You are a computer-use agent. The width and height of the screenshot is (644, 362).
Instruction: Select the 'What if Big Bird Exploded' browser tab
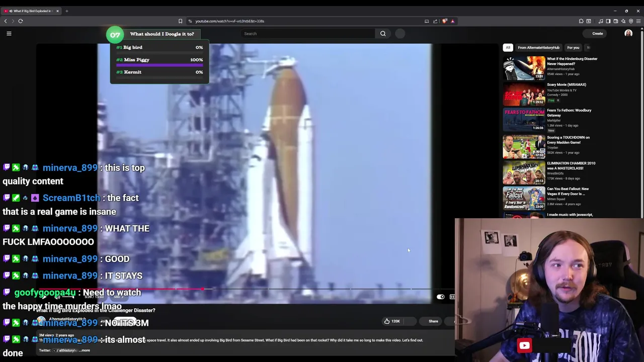(x=31, y=11)
